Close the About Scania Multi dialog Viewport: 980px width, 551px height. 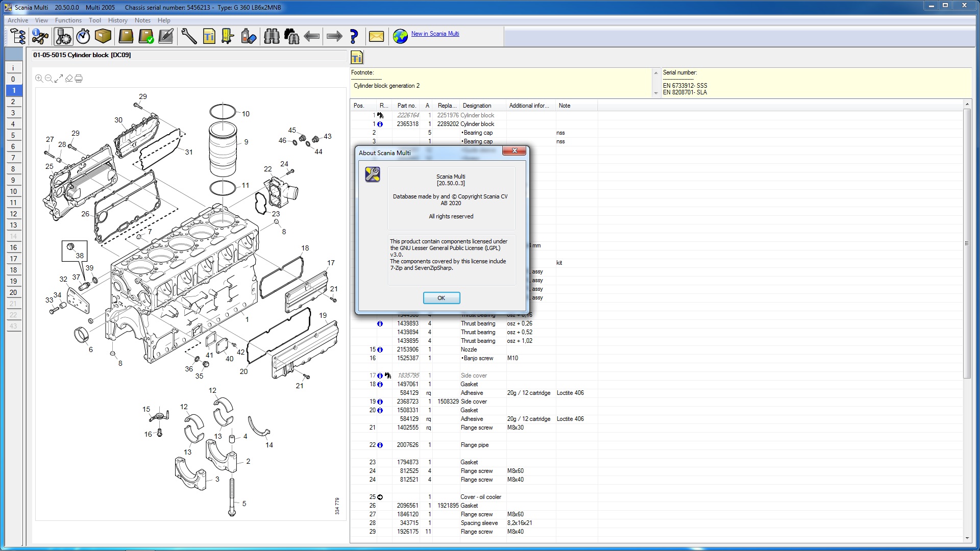coord(514,151)
